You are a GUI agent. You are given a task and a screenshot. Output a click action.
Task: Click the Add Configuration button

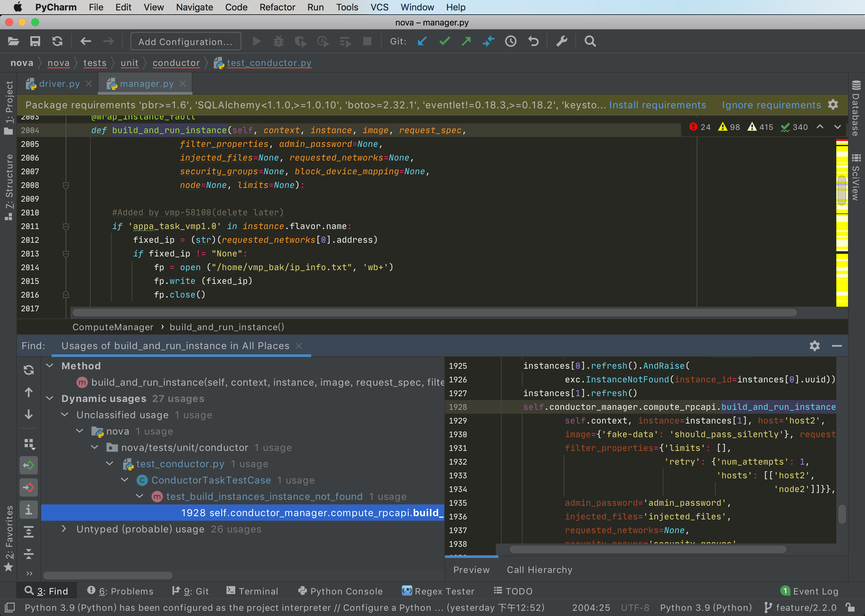(186, 41)
